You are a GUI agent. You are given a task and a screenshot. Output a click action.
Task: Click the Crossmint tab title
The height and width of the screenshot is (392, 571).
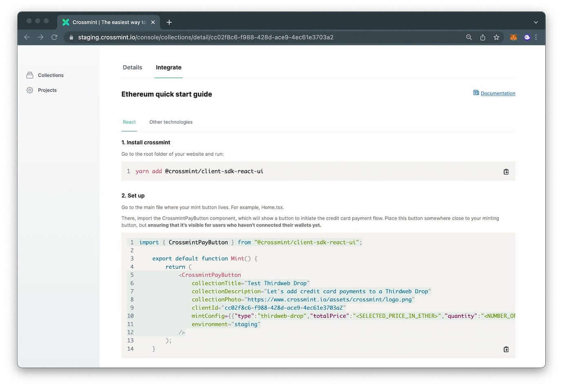109,22
